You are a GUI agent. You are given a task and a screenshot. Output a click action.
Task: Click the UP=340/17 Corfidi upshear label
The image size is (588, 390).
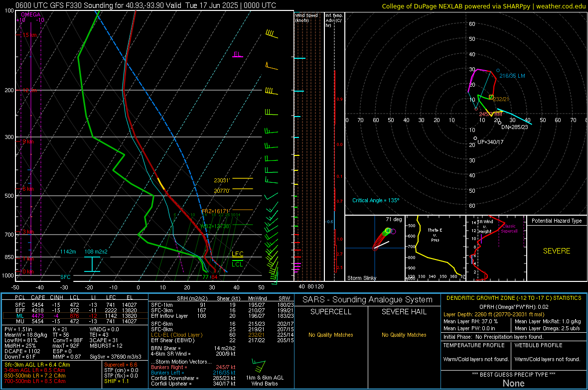[x=490, y=142]
